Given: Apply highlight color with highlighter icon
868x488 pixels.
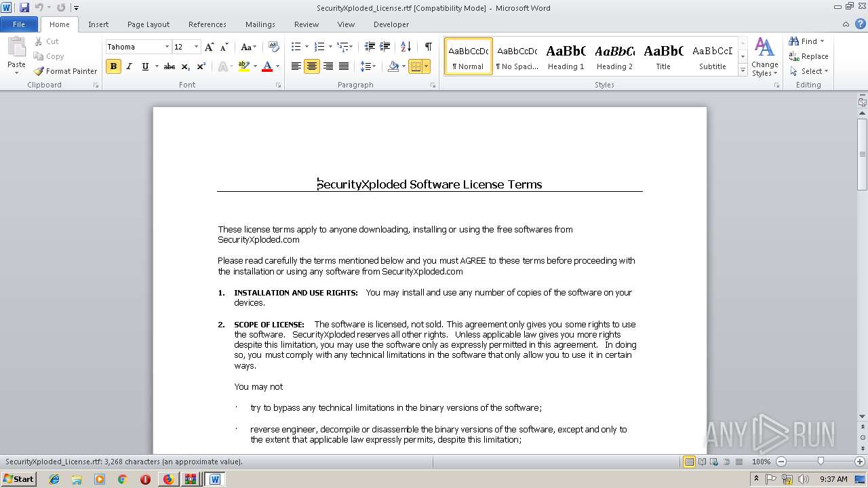Looking at the screenshot, I should coord(243,66).
